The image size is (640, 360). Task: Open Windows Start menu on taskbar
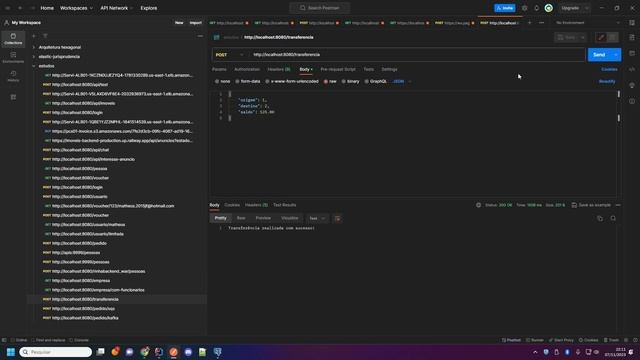click(11, 352)
